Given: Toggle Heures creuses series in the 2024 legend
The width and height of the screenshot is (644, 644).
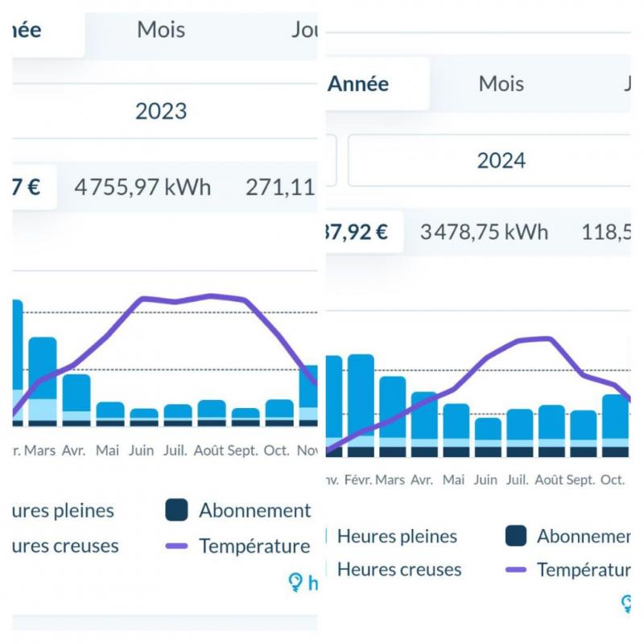Looking at the screenshot, I should pos(398,570).
